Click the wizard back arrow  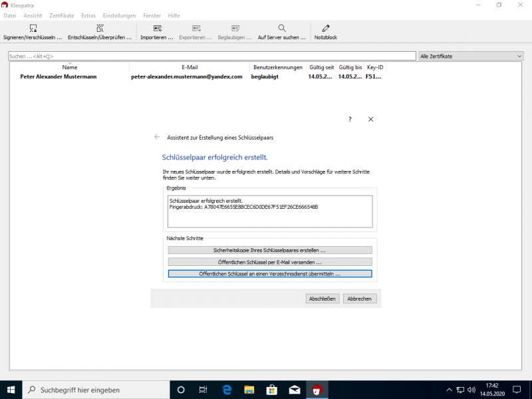click(x=157, y=137)
